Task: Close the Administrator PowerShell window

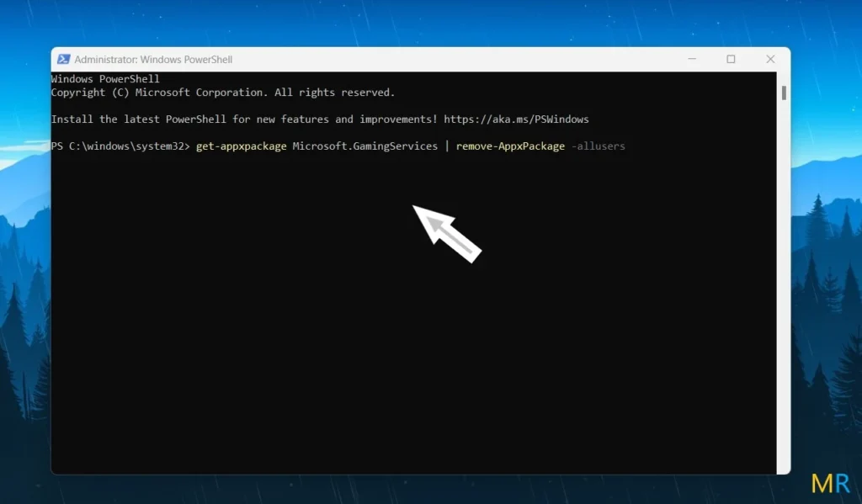Action: [770, 59]
